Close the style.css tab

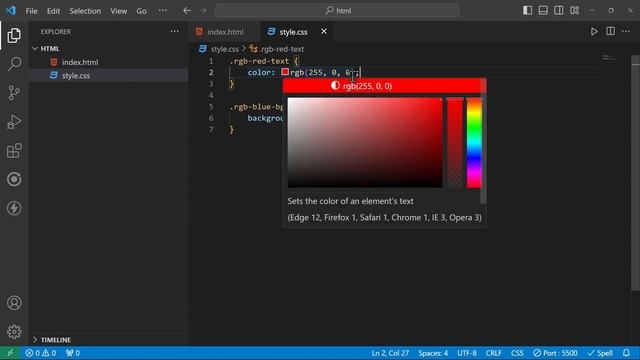(324, 31)
